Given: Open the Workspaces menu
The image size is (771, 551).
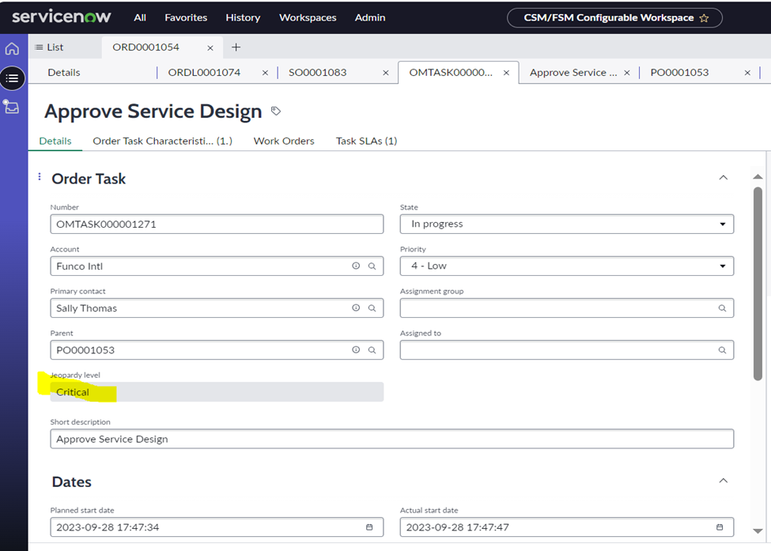Looking at the screenshot, I should [308, 18].
